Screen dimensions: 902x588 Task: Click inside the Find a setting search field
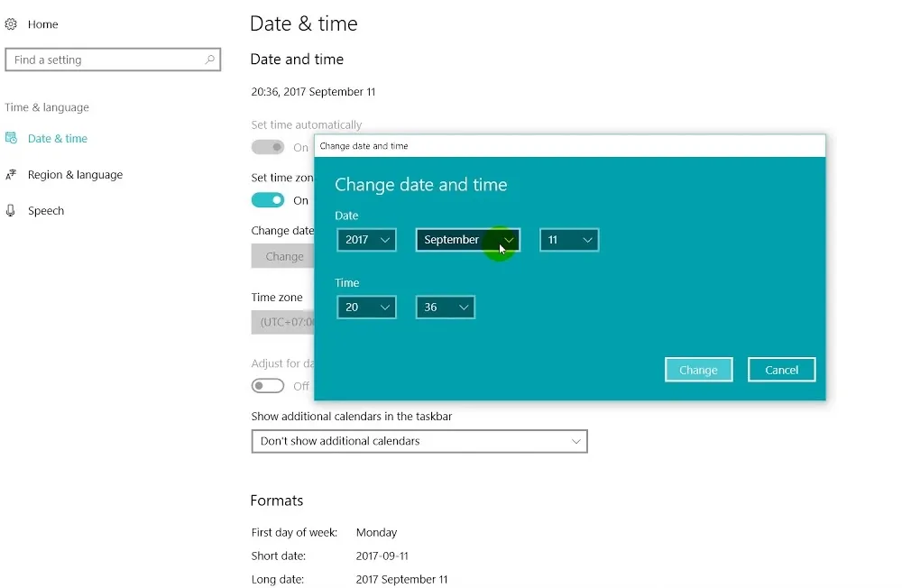click(99, 59)
